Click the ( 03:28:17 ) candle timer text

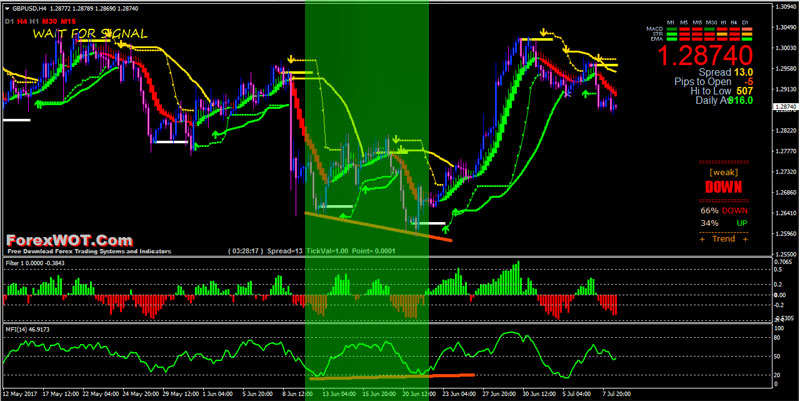click(x=246, y=251)
